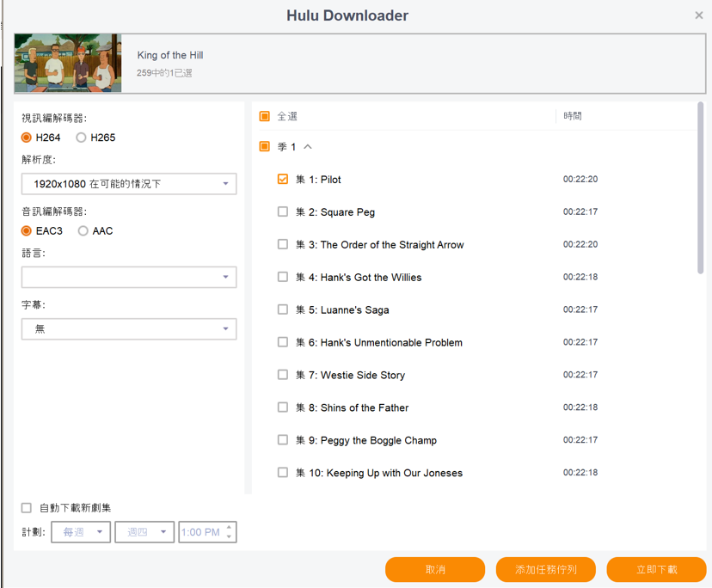Check episode 2: Square Peg
This screenshot has height=588, width=712.
pyautogui.click(x=282, y=211)
